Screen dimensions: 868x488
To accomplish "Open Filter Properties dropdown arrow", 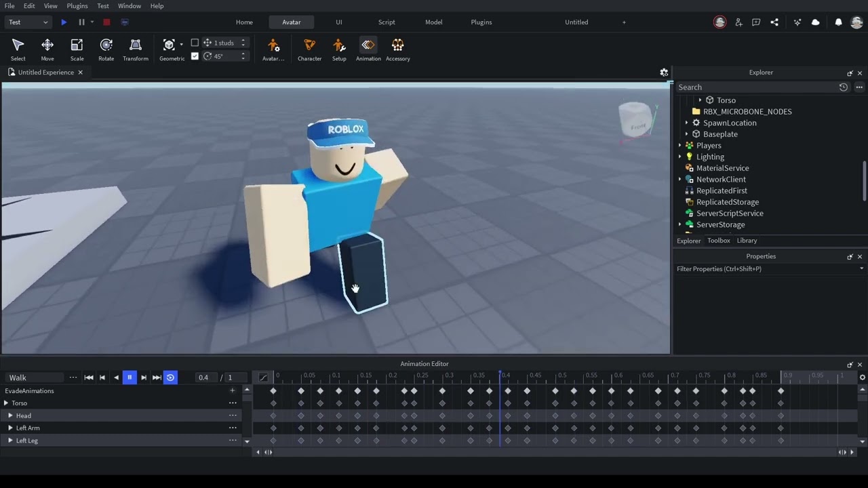I will point(862,269).
